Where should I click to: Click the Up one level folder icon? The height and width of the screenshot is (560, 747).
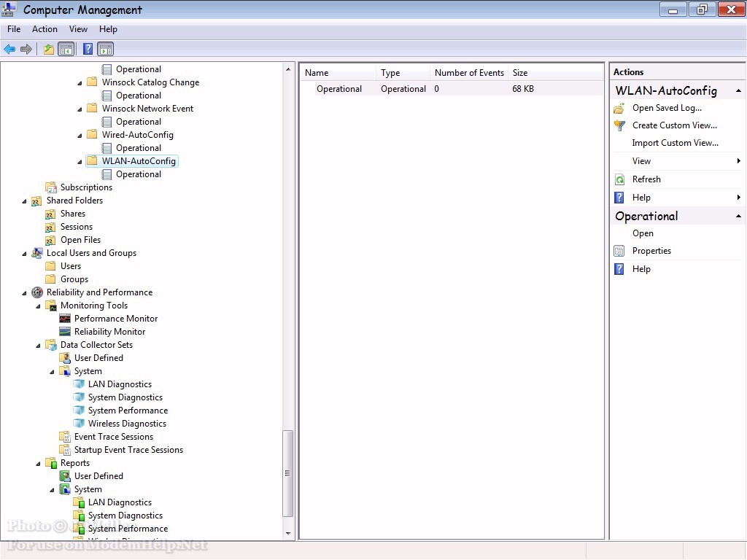(49, 49)
